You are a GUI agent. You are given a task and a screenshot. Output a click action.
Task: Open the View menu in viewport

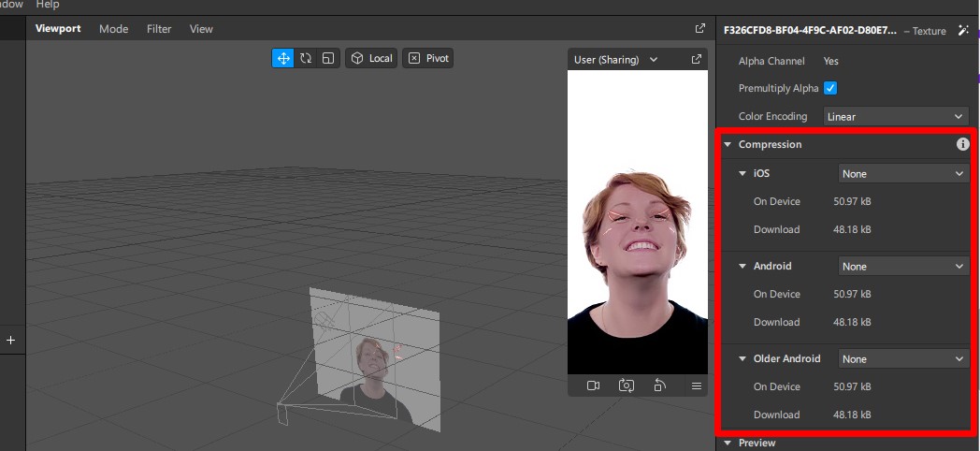tap(201, 29)
